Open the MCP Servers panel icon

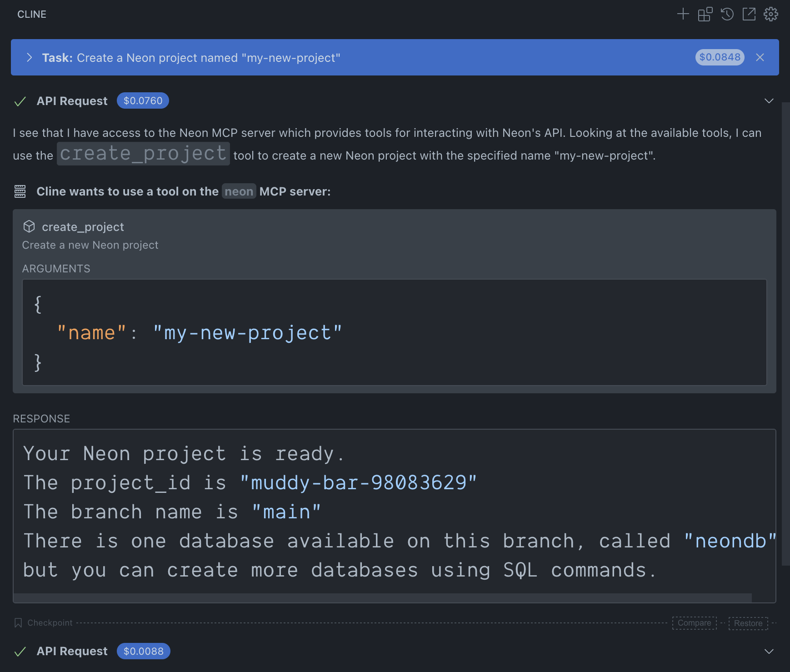705,14
